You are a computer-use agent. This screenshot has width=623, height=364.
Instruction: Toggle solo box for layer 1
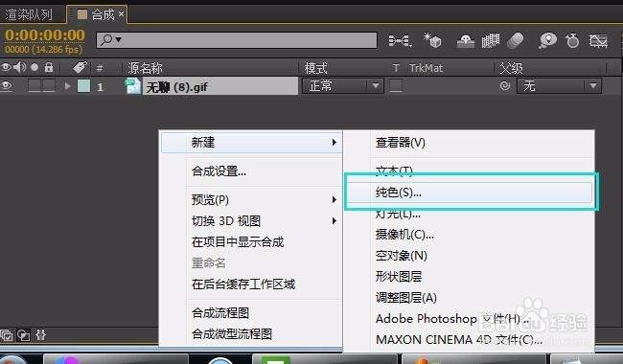point(35,86)
